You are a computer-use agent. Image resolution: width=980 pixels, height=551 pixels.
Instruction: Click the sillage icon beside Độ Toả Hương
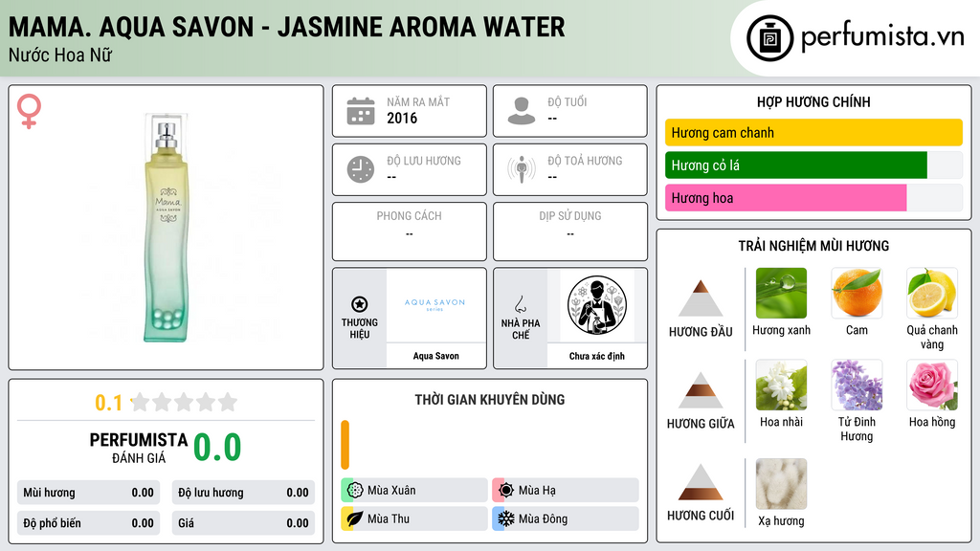point(522,169)
